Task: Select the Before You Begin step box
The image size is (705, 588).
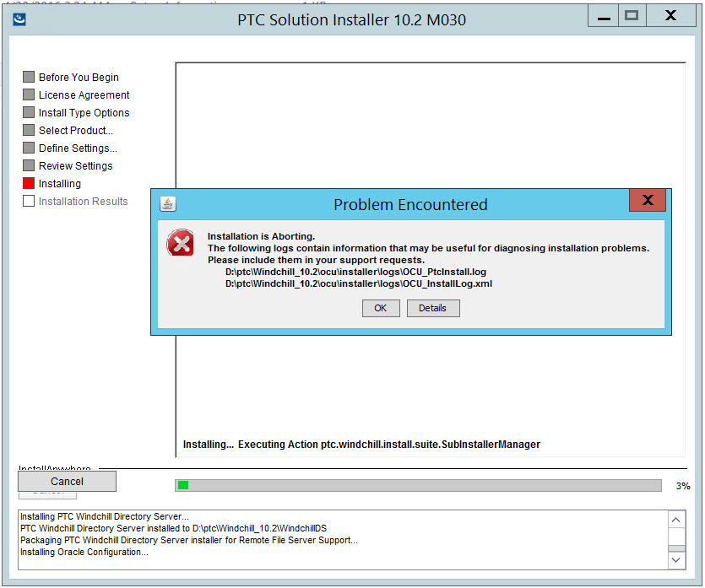Action: point(29,77)
